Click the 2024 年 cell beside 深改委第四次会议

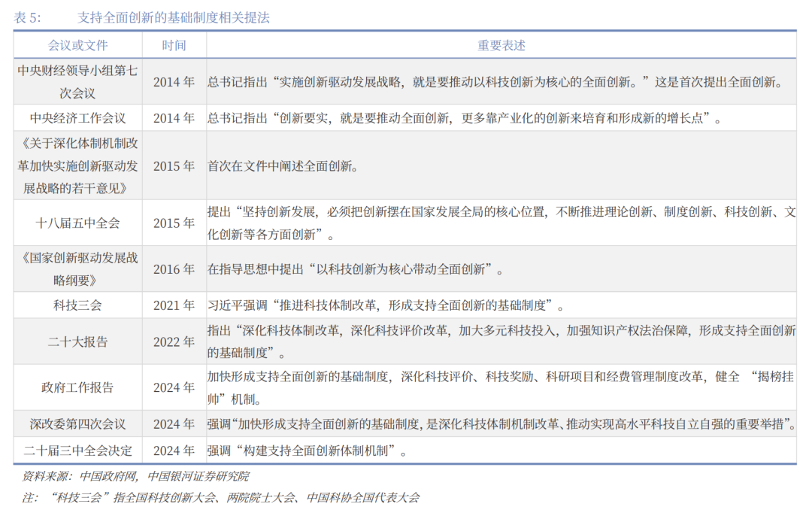click(174, 424)
